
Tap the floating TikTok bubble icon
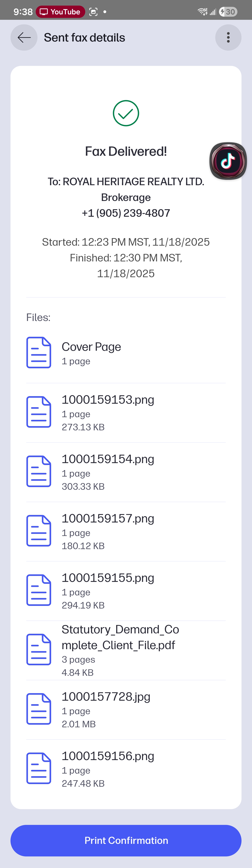point(228,161)
